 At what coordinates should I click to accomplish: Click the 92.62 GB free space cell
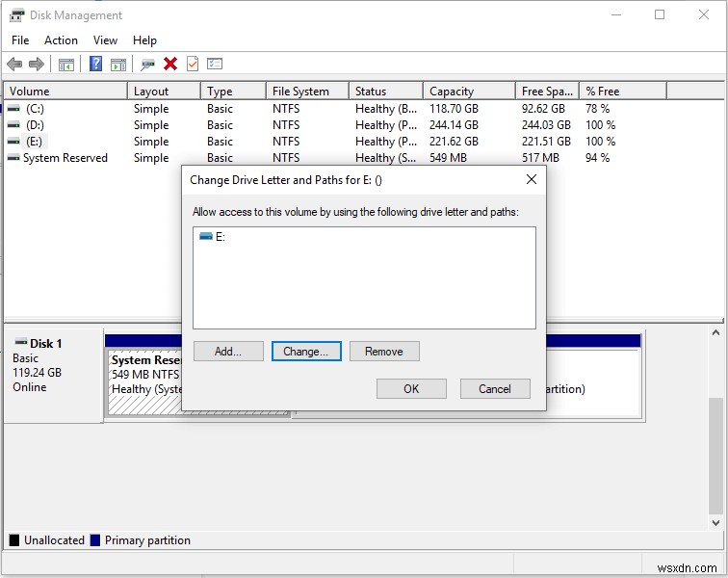tap(543, 109)
